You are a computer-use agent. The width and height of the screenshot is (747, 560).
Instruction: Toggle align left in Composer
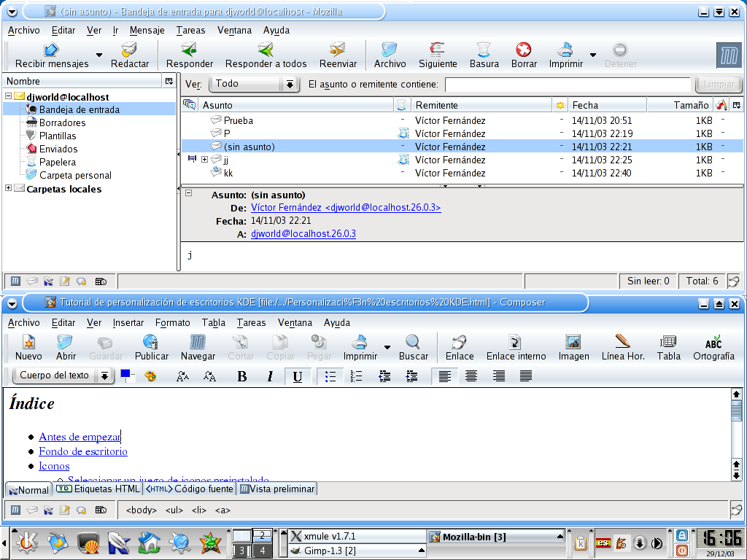click(444, 377)
